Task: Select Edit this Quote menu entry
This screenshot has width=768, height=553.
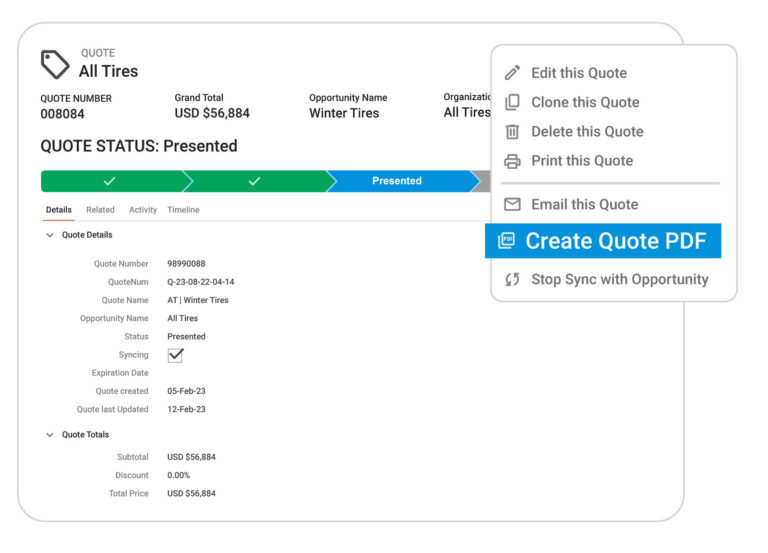Action: click(x=579, y=73)
